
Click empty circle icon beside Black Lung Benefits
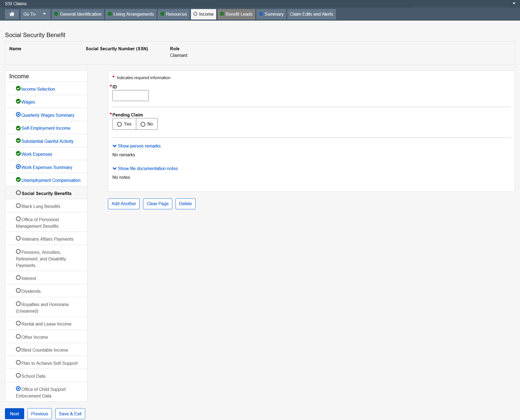click(x=18, y=206)
